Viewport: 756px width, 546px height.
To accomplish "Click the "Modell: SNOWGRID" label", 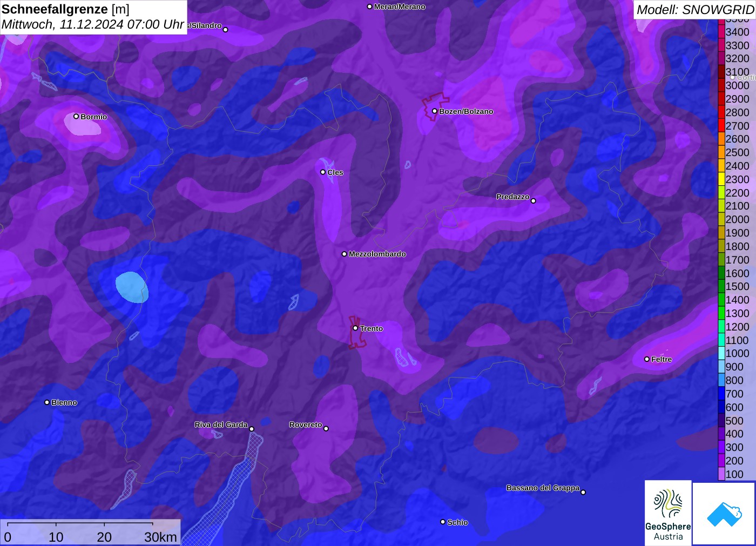I will 695,10.
